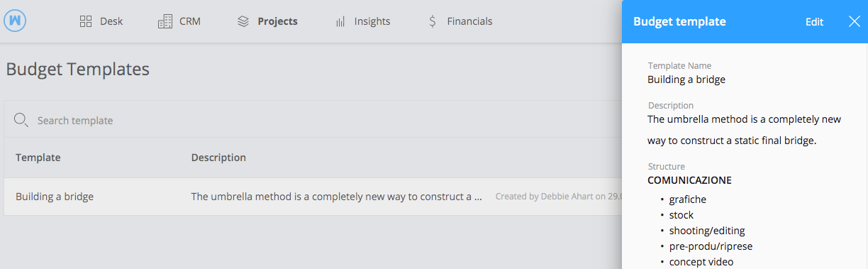Click the Insights bar chart icon
Viewport: 868px width, 269px height.
[x=340, y=21]
